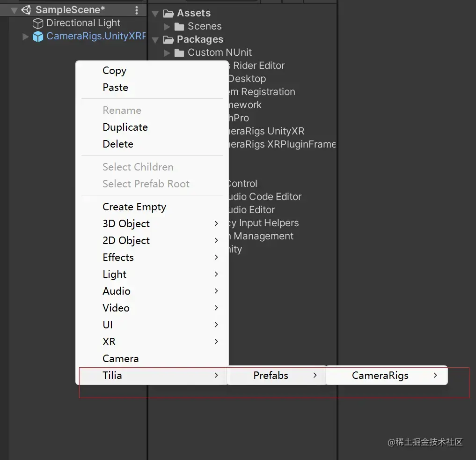476x460 pixels.
Task: Open the Audio submenu entry
Action: [x=152, y=291]
